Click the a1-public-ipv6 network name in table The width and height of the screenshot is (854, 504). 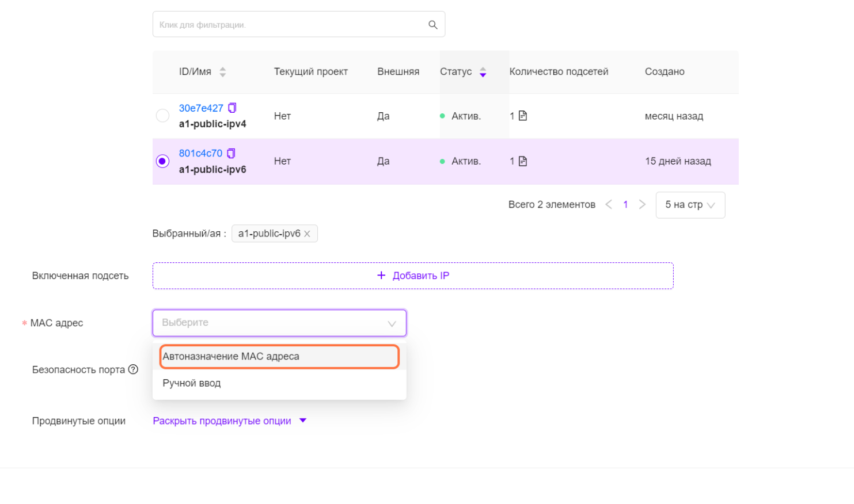coord(212,169)
